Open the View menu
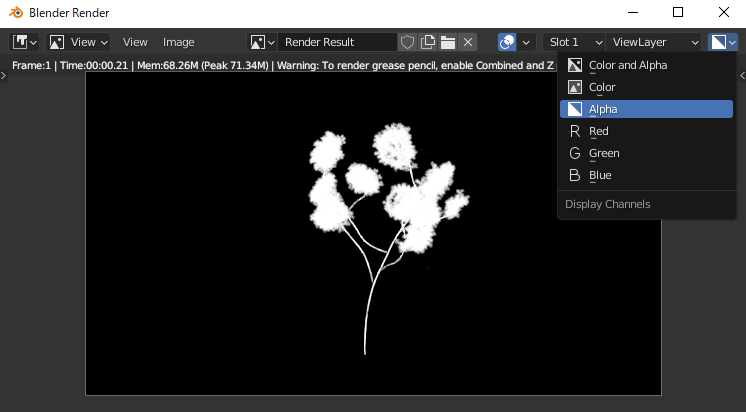 (135, 42)
